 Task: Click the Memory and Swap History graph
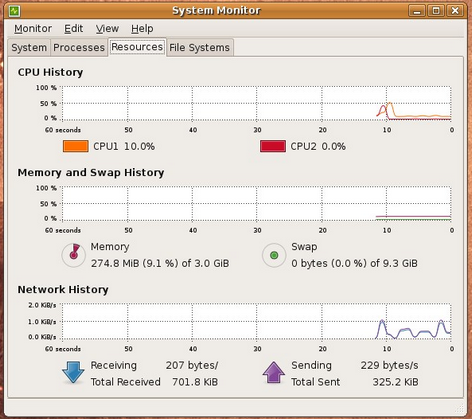tap(257, 204)
